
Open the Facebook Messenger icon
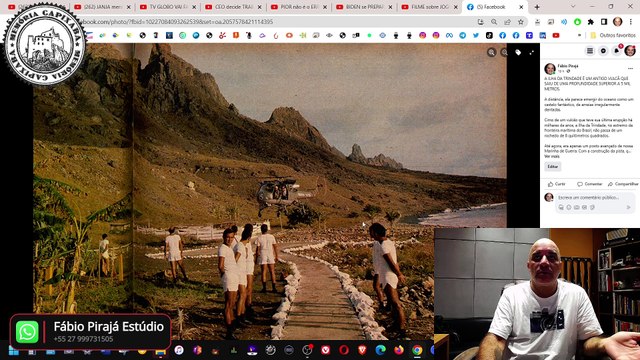603,51
